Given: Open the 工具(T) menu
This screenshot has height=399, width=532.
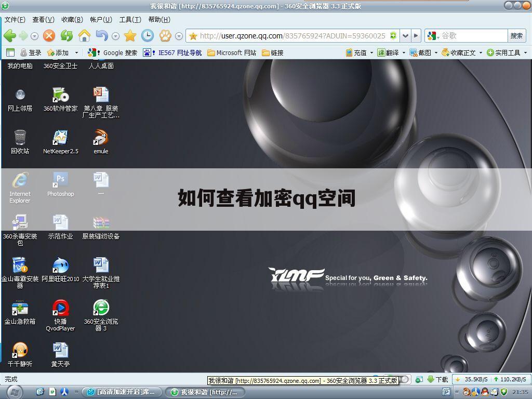Looking at the screenshot, I should click(130, 20).
